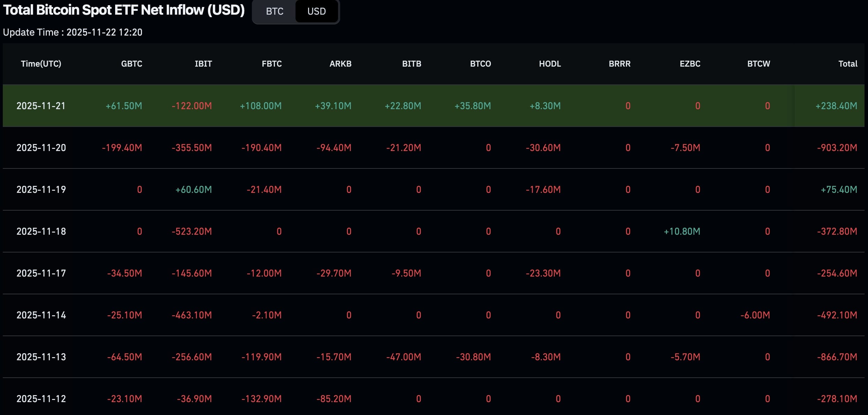Click the -30.60M HODL value
This screenshot has width=868, height=415.
543,148
